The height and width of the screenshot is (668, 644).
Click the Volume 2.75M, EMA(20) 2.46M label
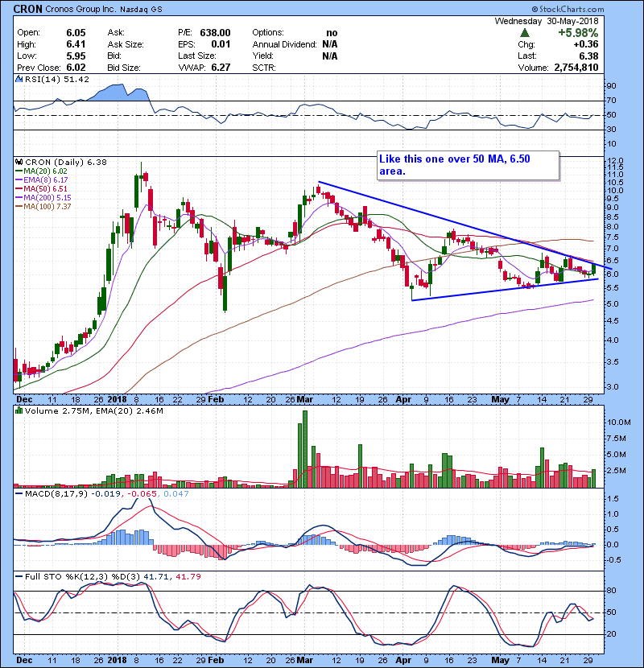click(93, 410)
